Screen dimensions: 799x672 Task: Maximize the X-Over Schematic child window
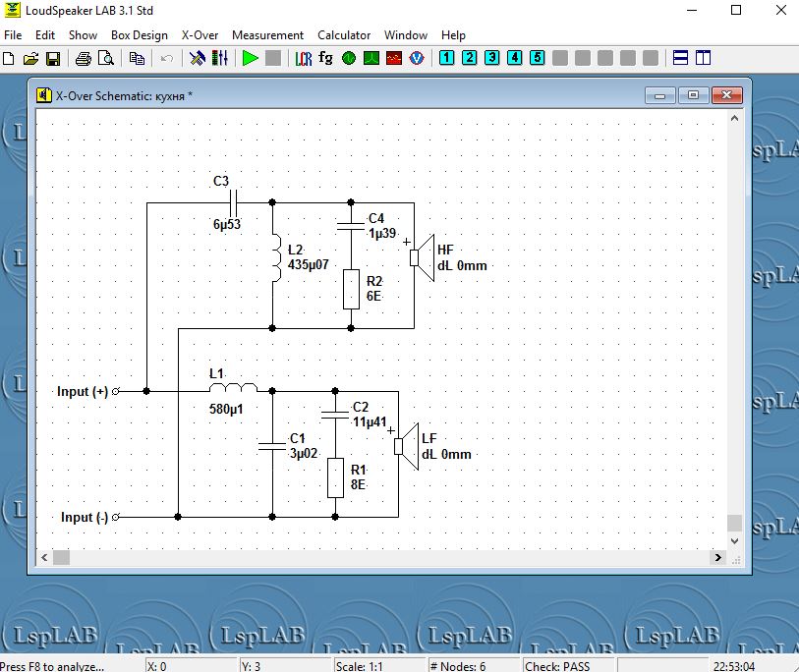(x=693, y=95)
